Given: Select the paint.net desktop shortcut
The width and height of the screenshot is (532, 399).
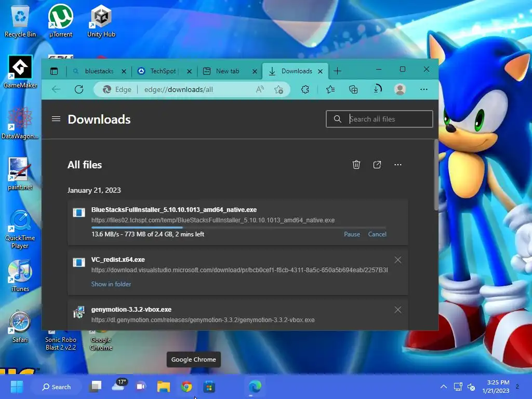Looking at the screenshot, I should pyautogui.click(x=20, y=174).
